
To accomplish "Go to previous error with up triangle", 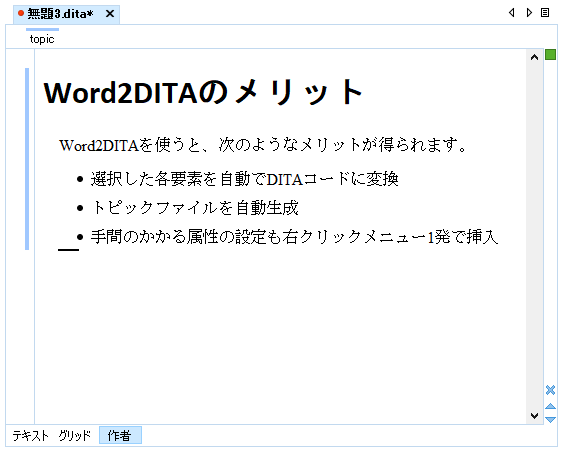I will (551, 406).
